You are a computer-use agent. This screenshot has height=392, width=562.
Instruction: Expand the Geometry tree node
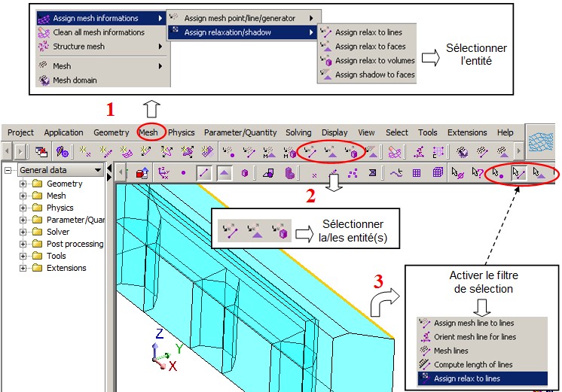point(23,184)
